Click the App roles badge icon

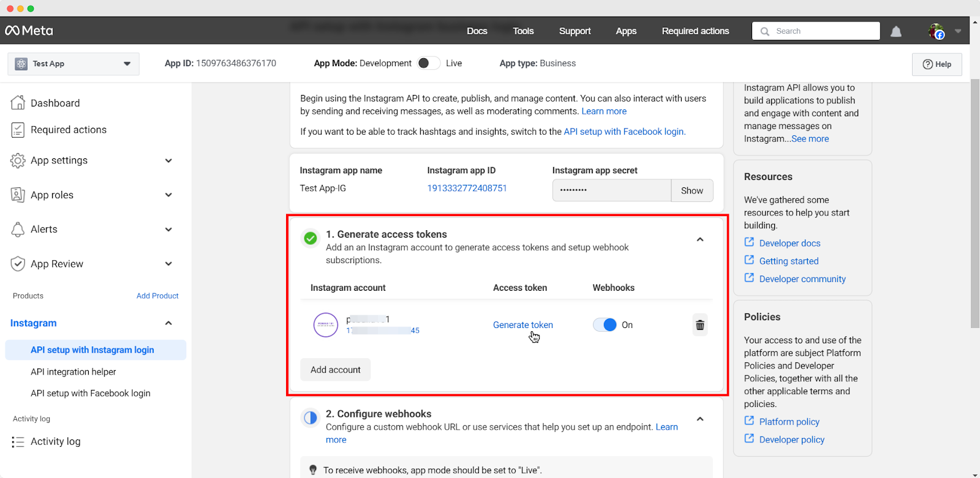click(x=18, y=195)
